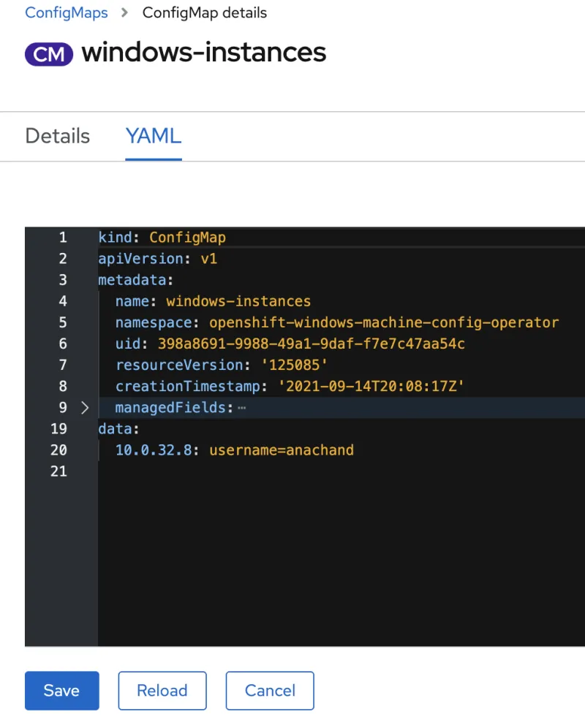
Task: Expand the folded managedFields chevron
Action: (84, 407)
